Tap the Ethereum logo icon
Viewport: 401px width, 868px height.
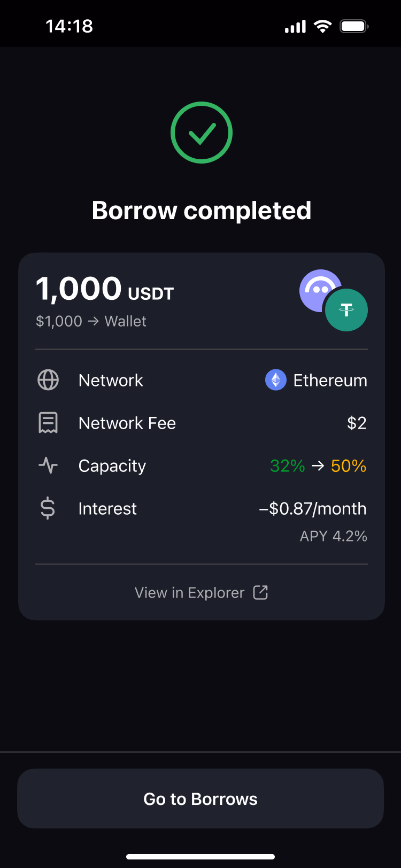click(x=276, y=381)
